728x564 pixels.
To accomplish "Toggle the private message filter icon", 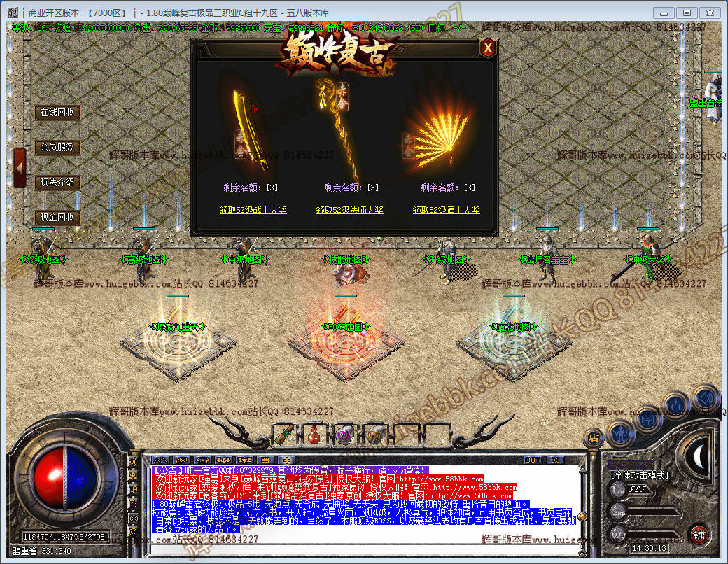I will tap(133, 504).
